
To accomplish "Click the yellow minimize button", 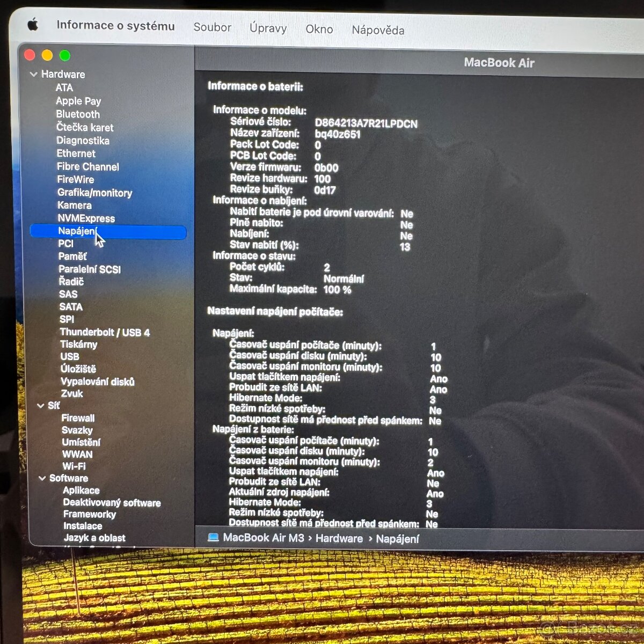I will 47,55.
